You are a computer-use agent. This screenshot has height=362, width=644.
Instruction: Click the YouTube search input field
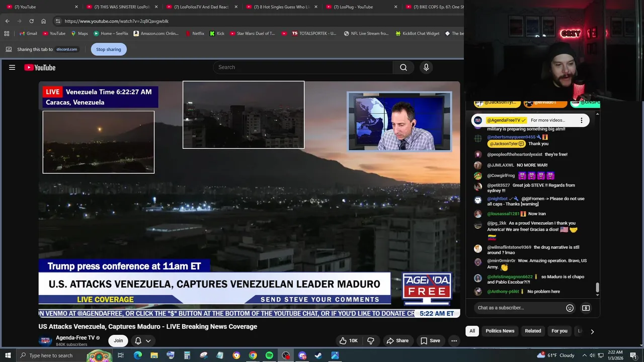click(x=303, y=67)
